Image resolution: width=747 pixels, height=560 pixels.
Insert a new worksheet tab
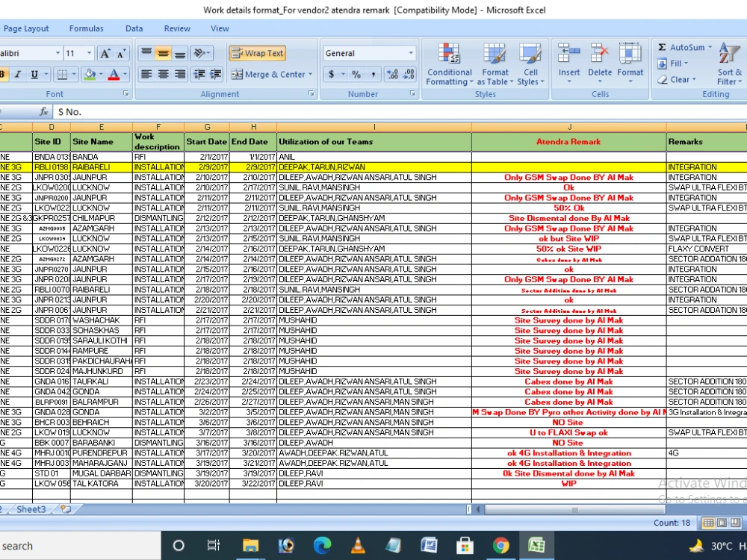point(66,509)
